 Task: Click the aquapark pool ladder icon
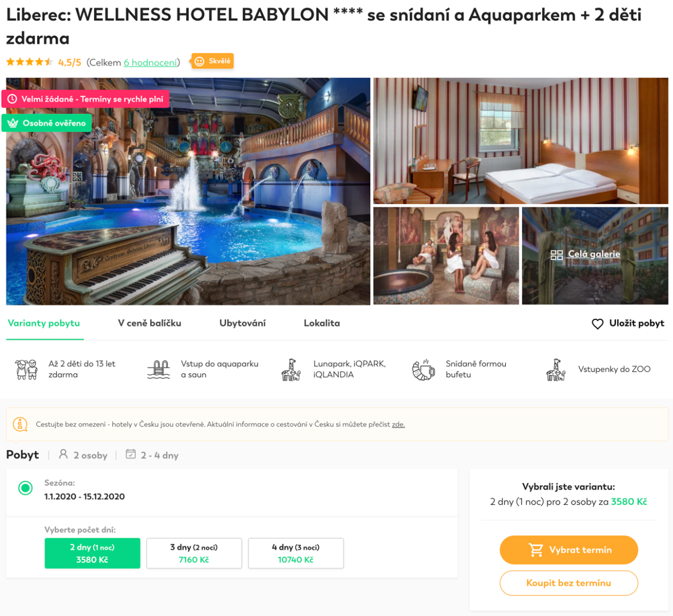158,369
